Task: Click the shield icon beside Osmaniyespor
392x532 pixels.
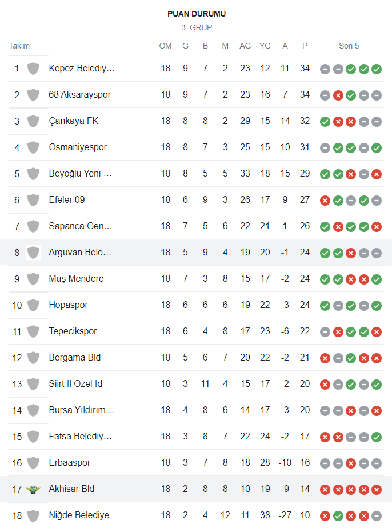Action: [33, 147]
